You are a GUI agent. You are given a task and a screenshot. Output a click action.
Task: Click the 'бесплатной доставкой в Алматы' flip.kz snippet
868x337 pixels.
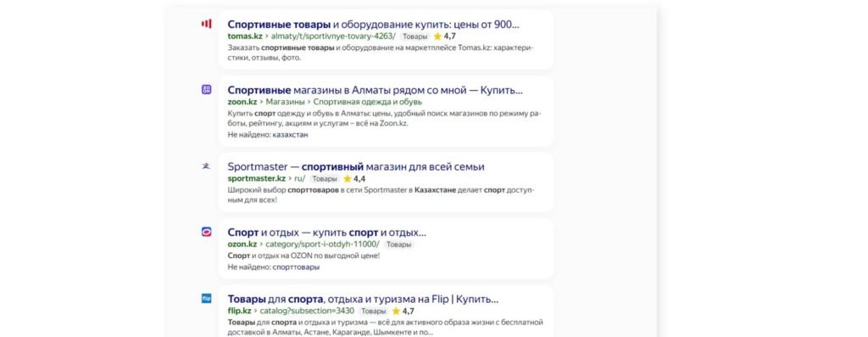click(386, 328)
